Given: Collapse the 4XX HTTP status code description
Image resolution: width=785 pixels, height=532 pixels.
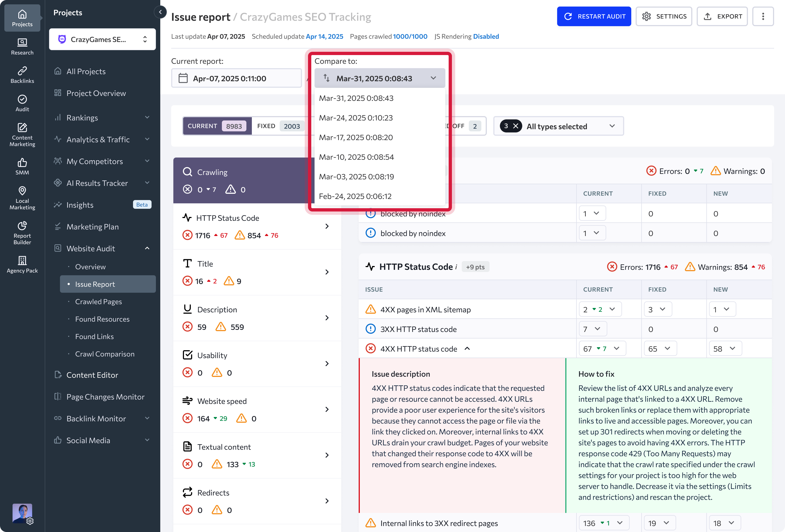Looking at the screenshot, I should (x=467, y=349).
